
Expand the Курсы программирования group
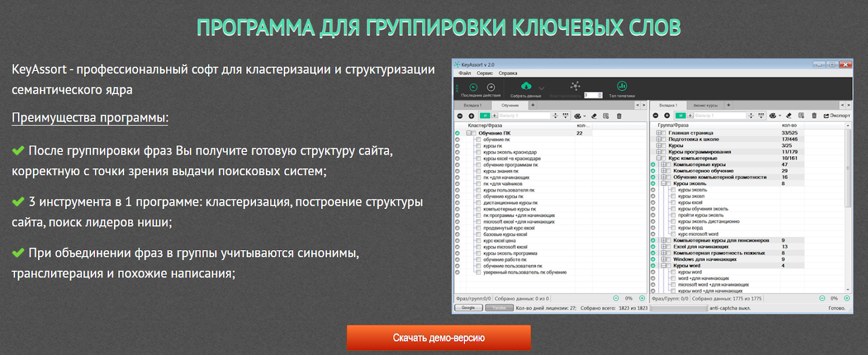[x=659, y=152]
